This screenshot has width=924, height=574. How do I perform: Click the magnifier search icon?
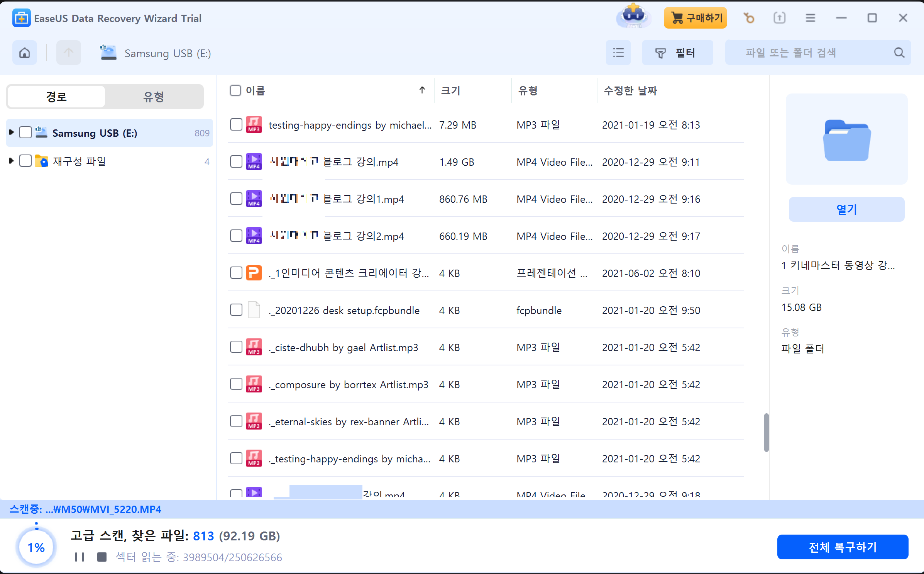pos(899,53)
